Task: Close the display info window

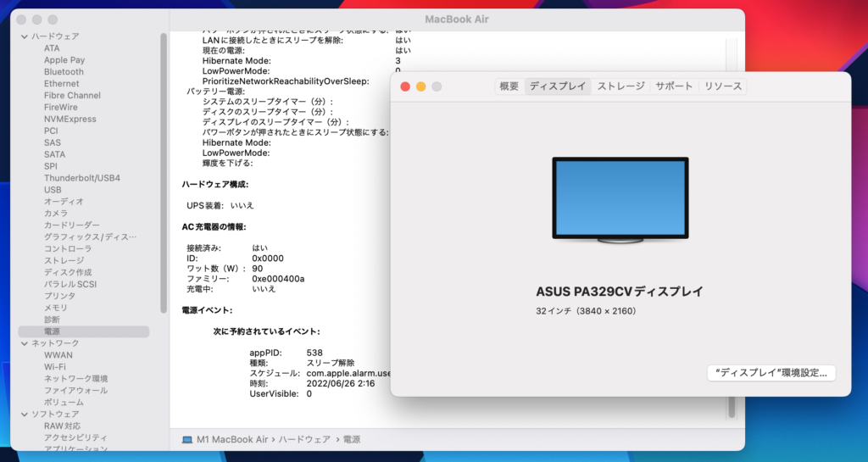Action: (x=405, y=86)
